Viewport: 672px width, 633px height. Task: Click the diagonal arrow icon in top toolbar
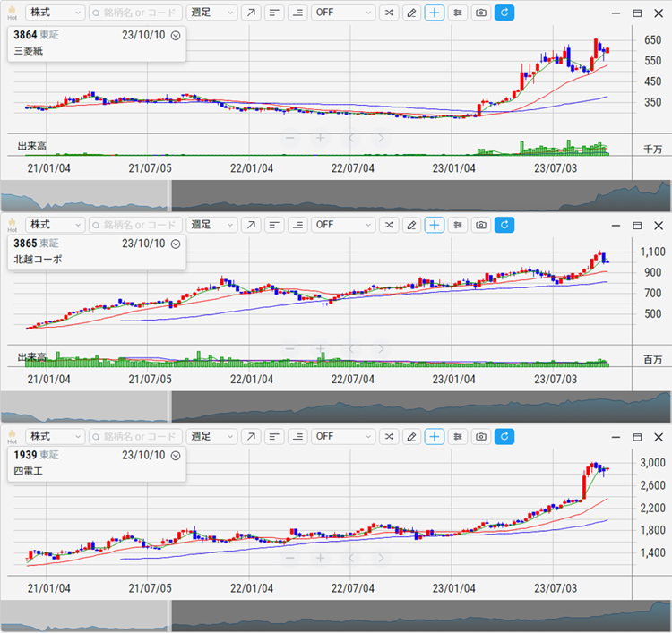tap(250, 13)
